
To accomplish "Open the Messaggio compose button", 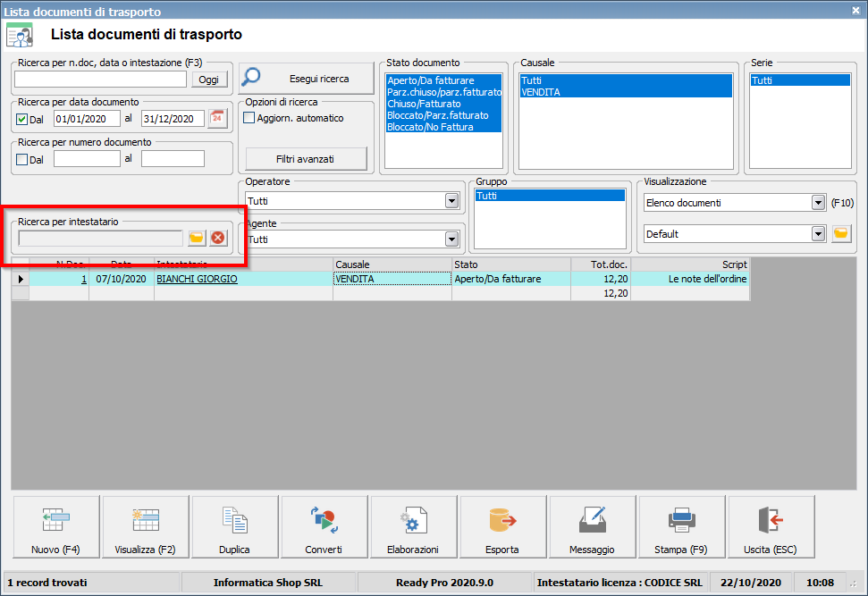I will (x=593, y=527).
